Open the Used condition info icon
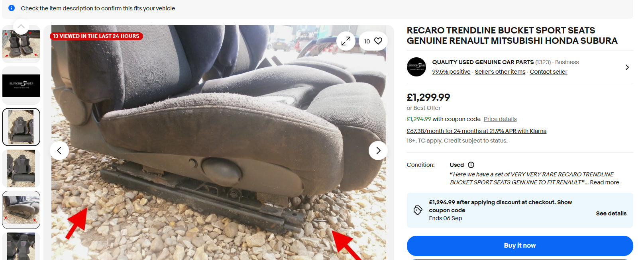The image size is (644, 260). coord(471,165)
